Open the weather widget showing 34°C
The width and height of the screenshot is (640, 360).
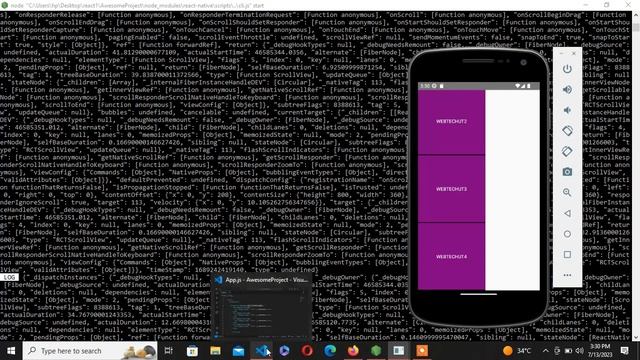pos(517,351)
